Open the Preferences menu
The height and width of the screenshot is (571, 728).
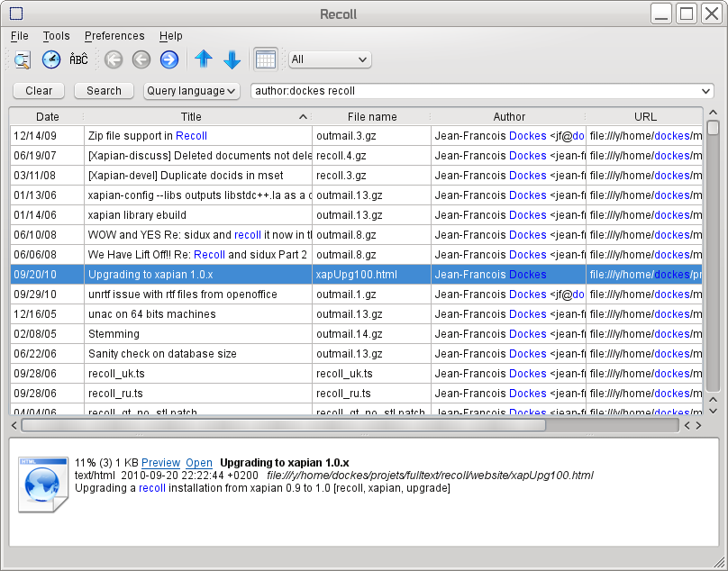(x=114, y=36)
